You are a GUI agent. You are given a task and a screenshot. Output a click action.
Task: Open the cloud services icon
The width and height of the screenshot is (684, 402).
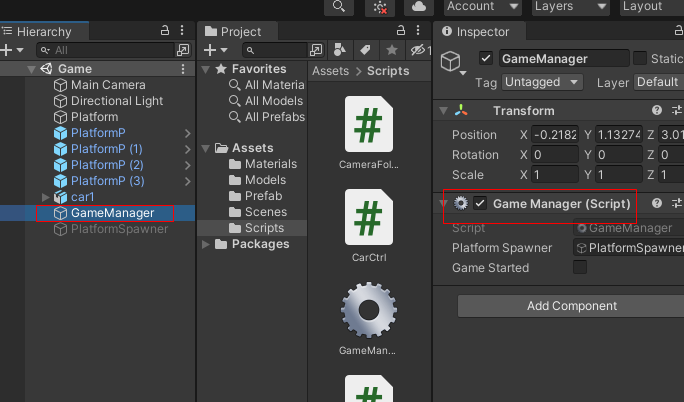(419, 7)
